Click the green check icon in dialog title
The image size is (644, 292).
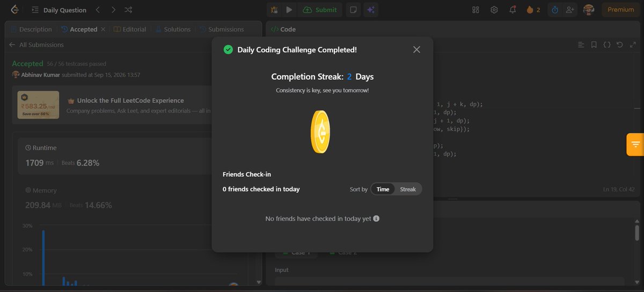(228, 50)
